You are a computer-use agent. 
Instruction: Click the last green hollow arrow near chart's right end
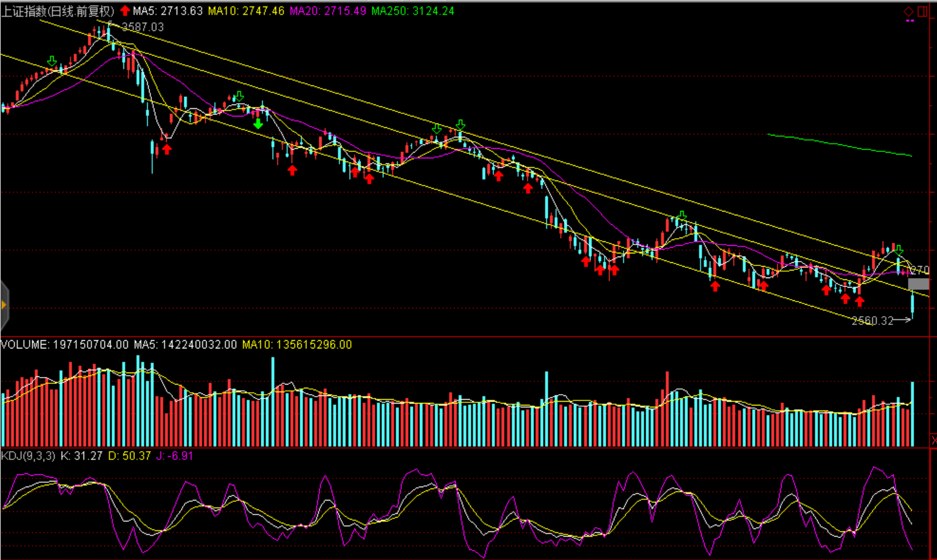tap(898, 251)
